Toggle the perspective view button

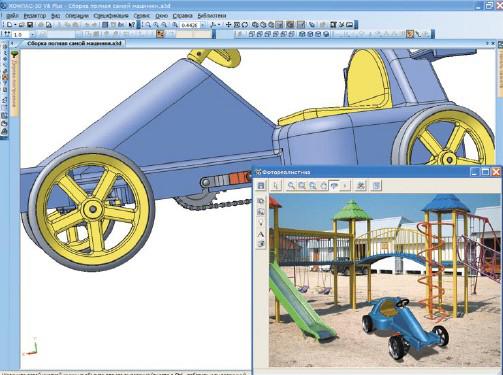pyautogui.click(x=301, y=25)
